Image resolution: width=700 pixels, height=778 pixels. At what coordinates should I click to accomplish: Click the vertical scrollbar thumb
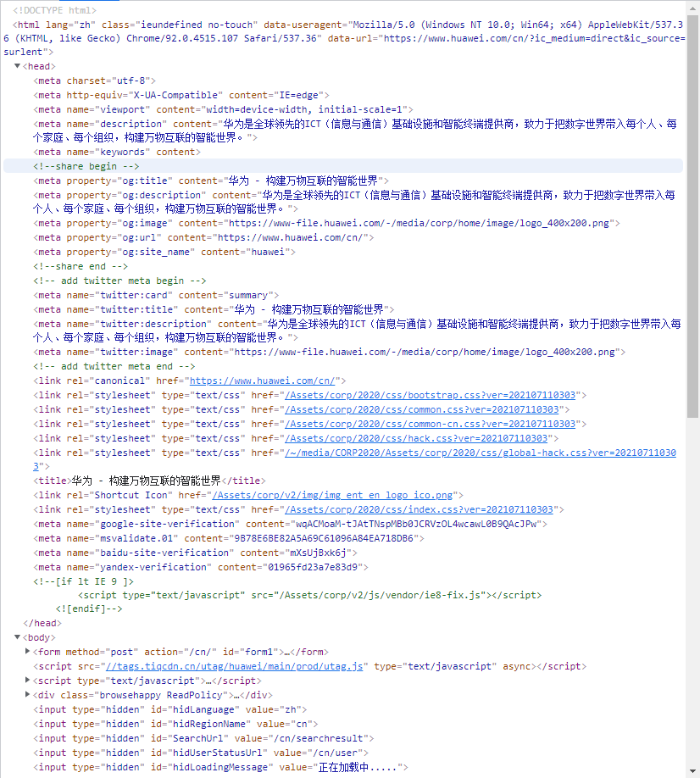click(x=693, y=216)
